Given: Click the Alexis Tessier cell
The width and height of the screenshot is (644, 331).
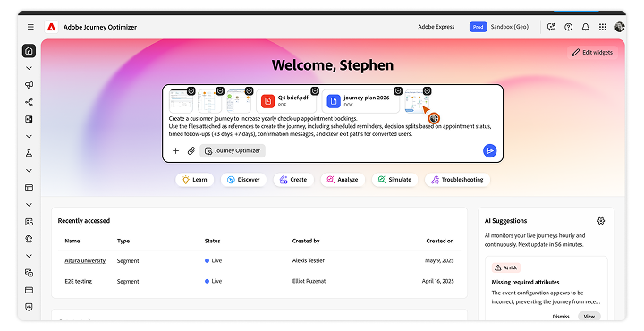Looking at the screenshot, I should coord(309,261).
